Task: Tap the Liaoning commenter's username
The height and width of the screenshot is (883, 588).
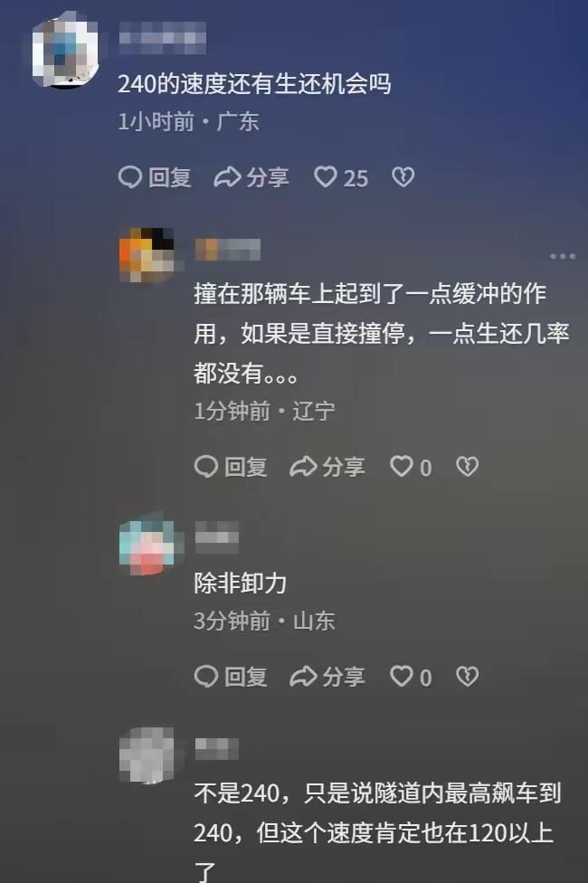Action: 228,250
